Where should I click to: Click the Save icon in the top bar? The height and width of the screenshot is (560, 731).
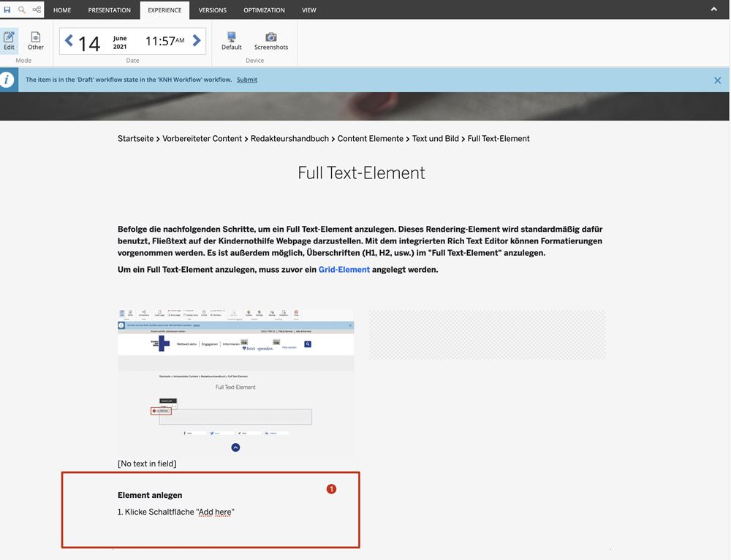[7, 10]
